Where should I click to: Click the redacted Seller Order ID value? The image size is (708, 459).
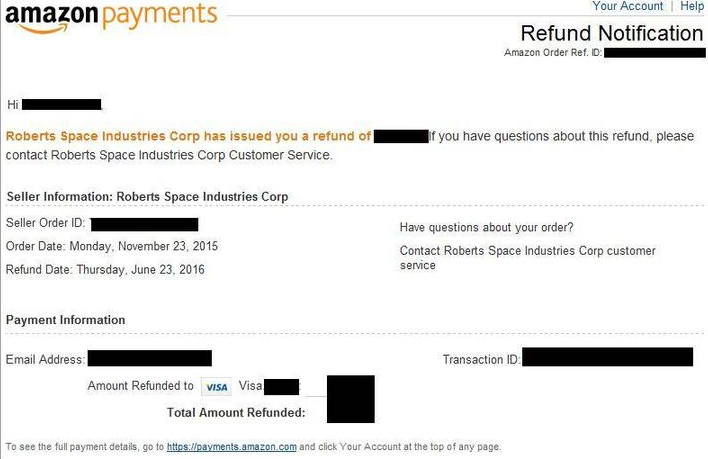pos(144,224)
